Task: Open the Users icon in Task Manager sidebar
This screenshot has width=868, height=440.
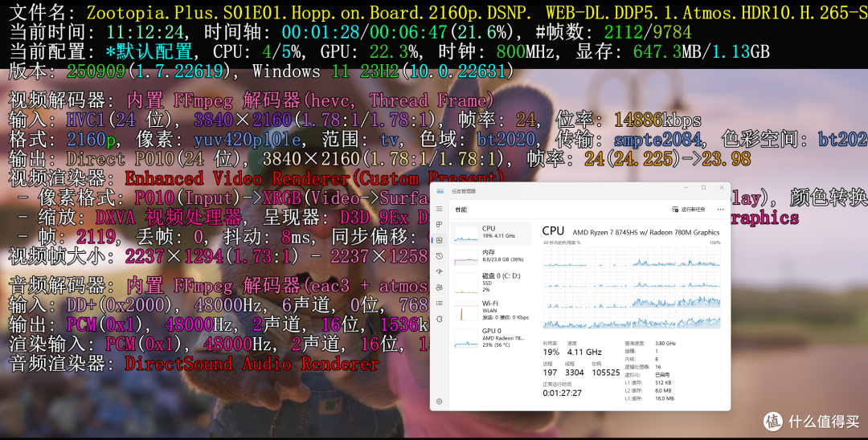Action: pyautogui.click(x=440, y=287)
